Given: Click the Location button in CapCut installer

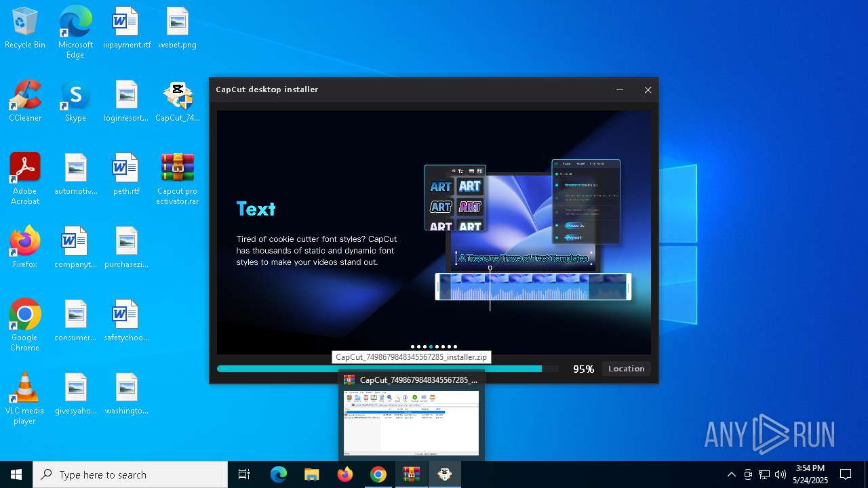Looking at the screenshot, I should click(626, 369).
